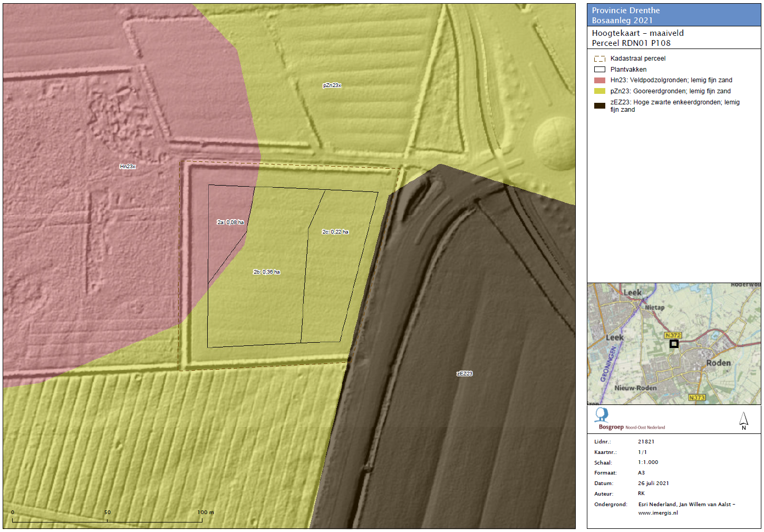Click the Datum value '26 juli 2021'
The height and width of the screenshot is (532, 764).
tap(653, 483)
